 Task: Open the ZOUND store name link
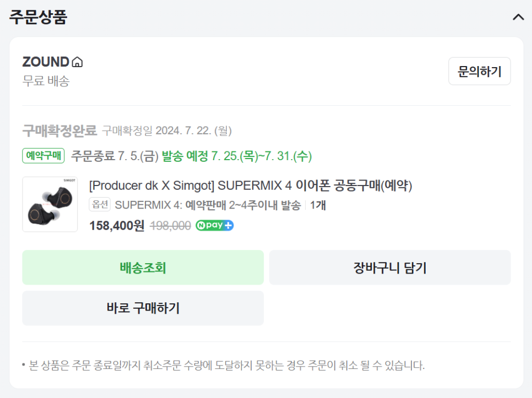[x=46, y=62]
